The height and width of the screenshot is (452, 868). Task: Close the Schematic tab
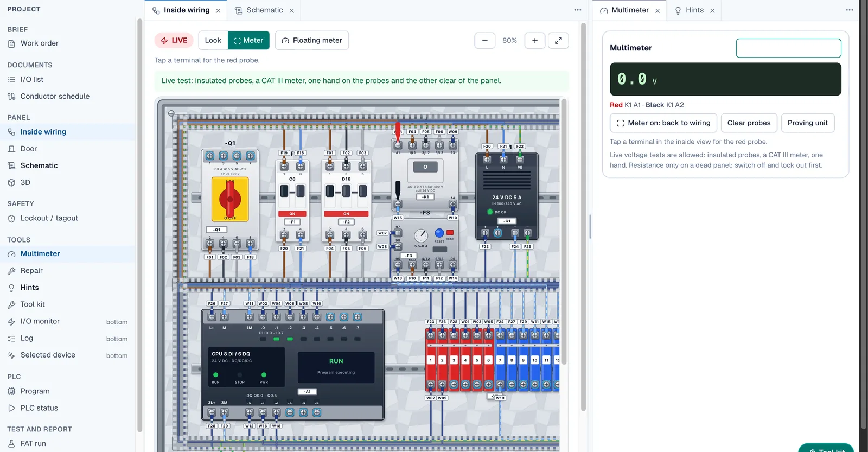292,11
